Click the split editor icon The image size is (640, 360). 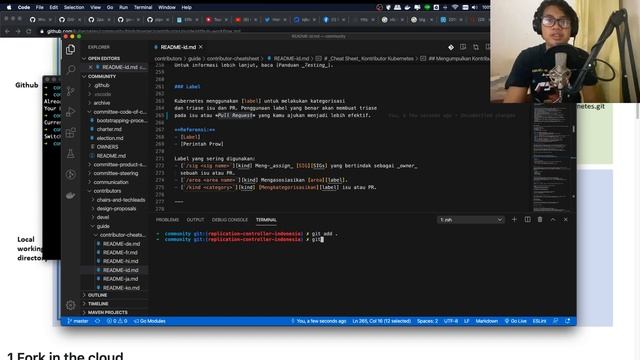[x=487, y=47]
